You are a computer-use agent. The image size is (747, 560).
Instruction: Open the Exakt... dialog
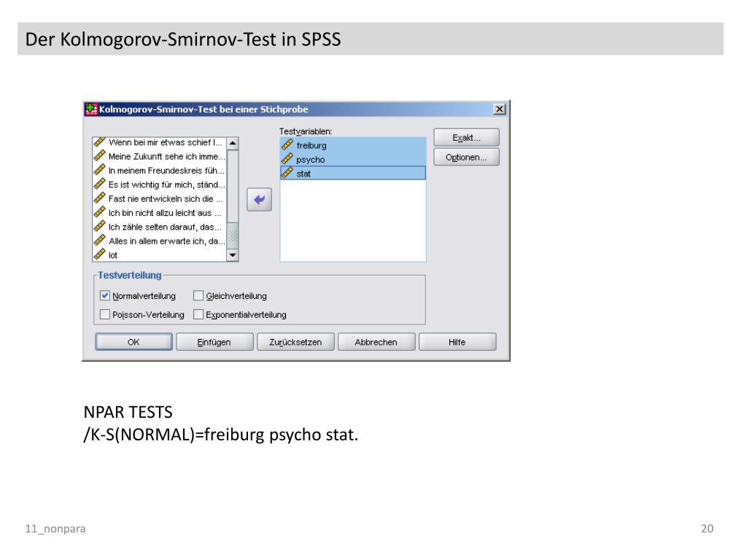(x=466, y=138)
